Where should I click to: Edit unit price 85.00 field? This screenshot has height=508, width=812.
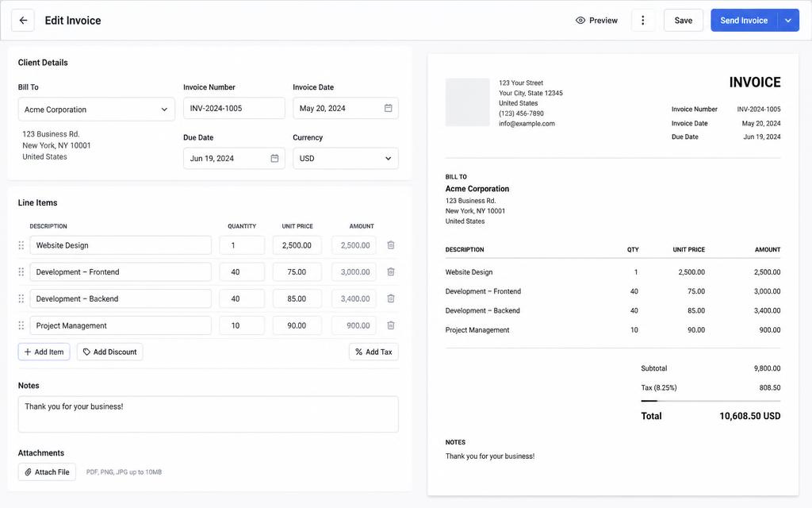coord(297,298)
